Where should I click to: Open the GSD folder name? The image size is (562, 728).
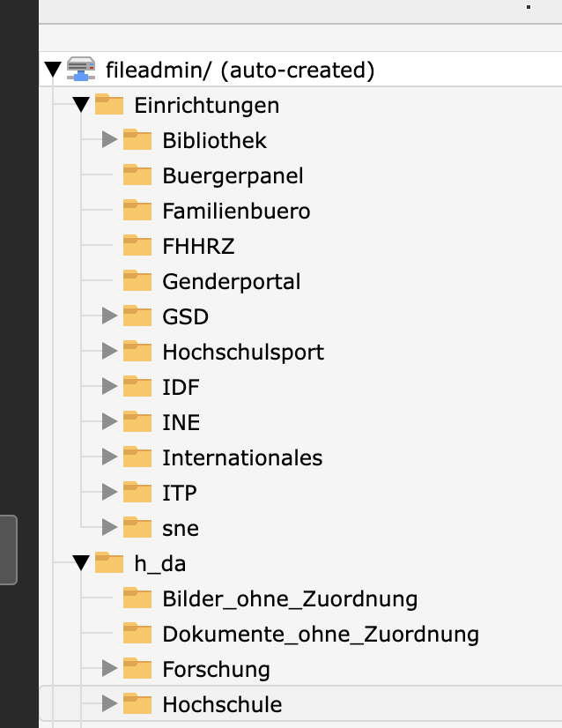(x=185, y=316)
